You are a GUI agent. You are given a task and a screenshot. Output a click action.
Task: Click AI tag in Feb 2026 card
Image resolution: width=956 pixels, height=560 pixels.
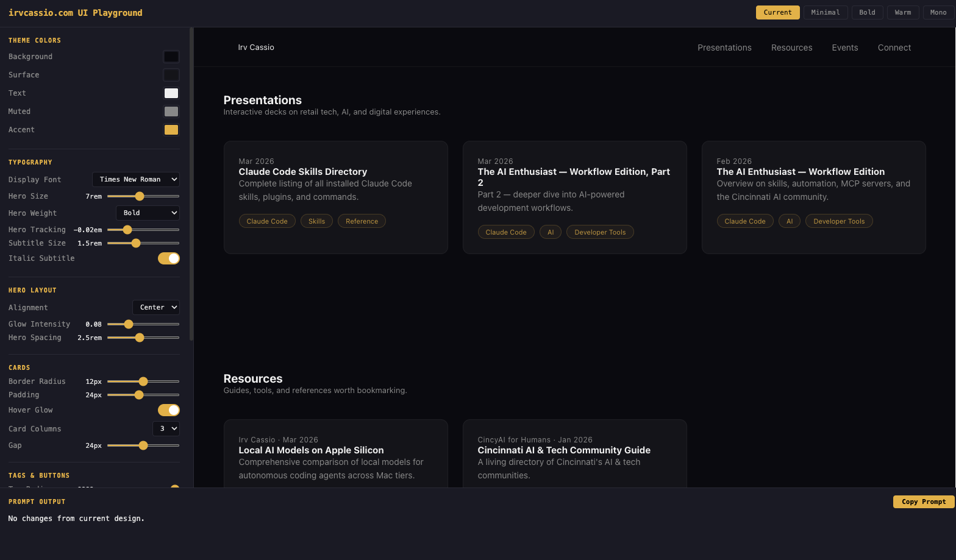[x=790, y=221]
